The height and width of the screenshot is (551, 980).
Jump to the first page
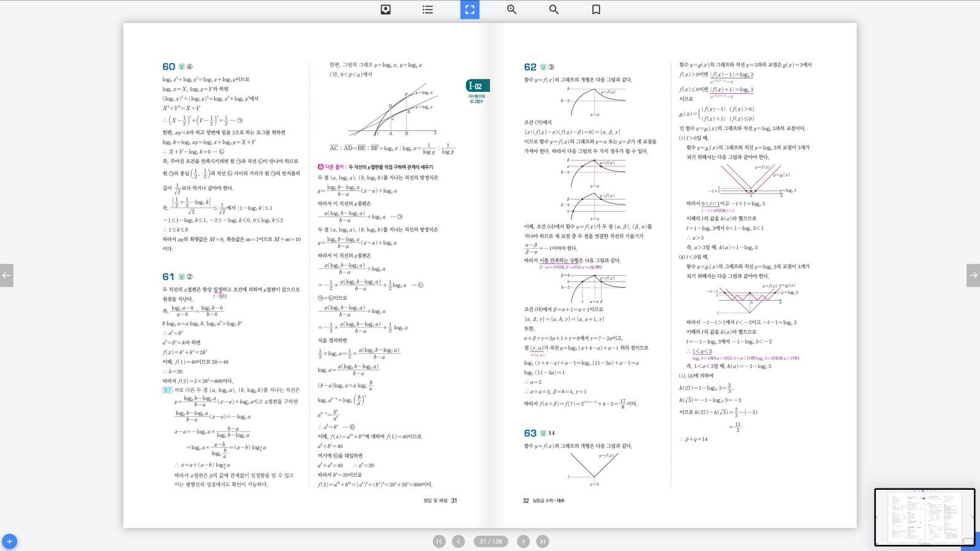tap(439, 541)
